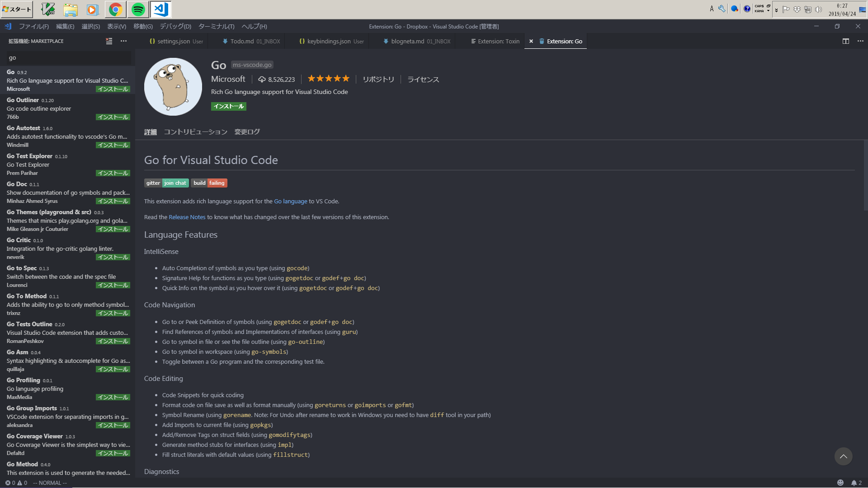Click the extension search input field
Viewport: 868px width, 488px height.
(x=68, y=58)
